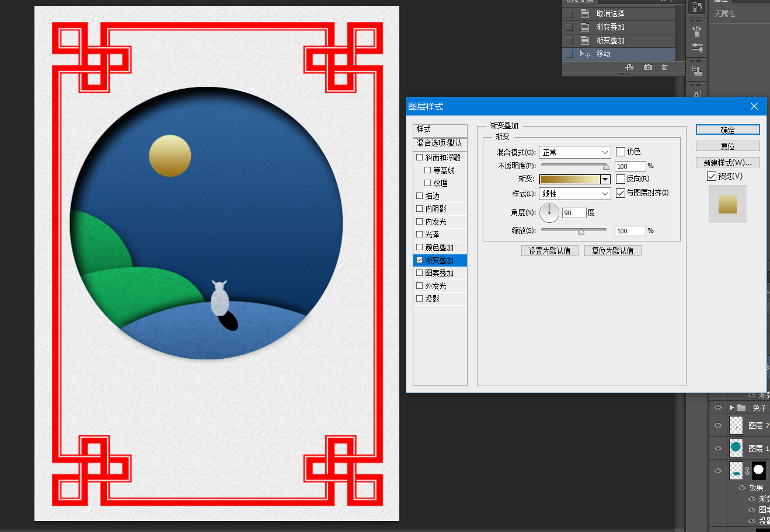Screen dimensions: 770x532
Task: Click the 不透明度 opacity slider handle
Action: (x=606, y=167)
